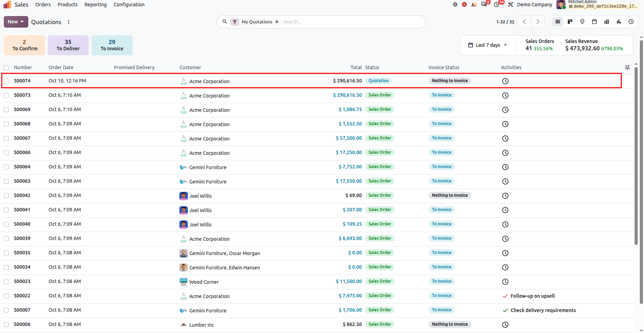This screenshot has height=333, width=644.
Task: Sort by Order Date column header
Action: pyautogui.click(x=61, y=67)
